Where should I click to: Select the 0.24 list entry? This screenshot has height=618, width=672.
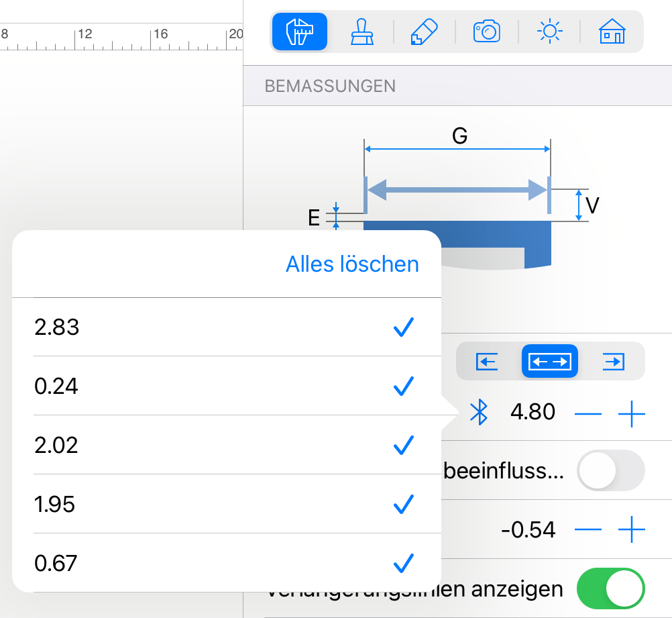tap(227, 386)
